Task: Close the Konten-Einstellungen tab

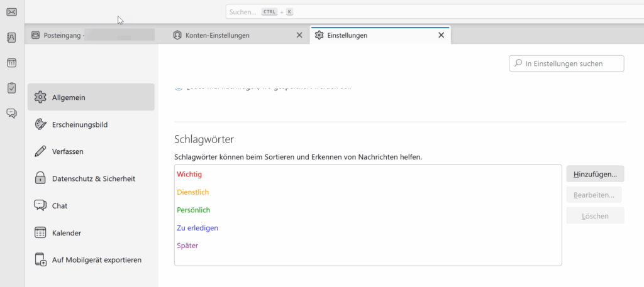Action: pyautogui.click(x=299, y=35)
